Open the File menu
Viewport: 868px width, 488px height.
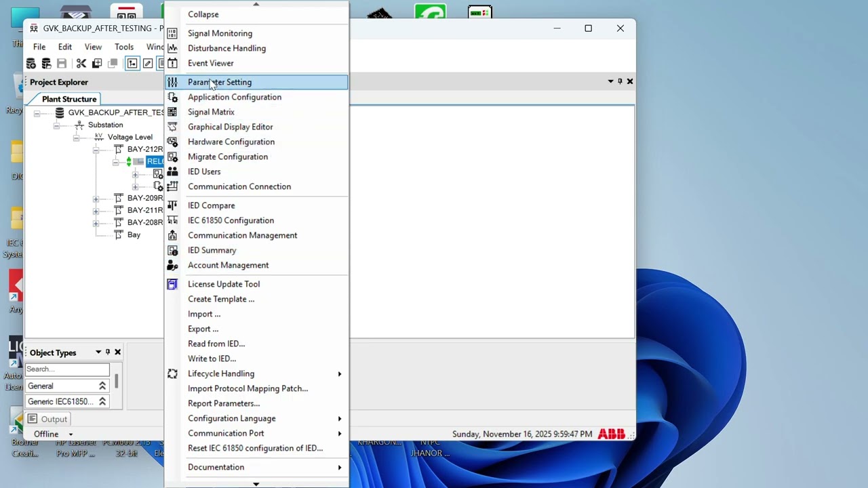39,47
